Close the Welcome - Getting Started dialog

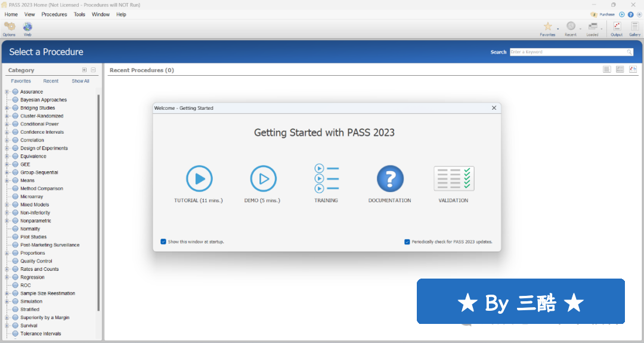[494, 107]
